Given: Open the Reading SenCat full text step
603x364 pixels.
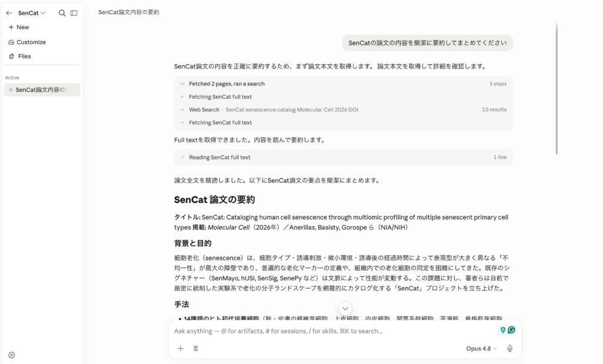Looking at the screenshot, I should pyautogui.click(x=343, y=157).
